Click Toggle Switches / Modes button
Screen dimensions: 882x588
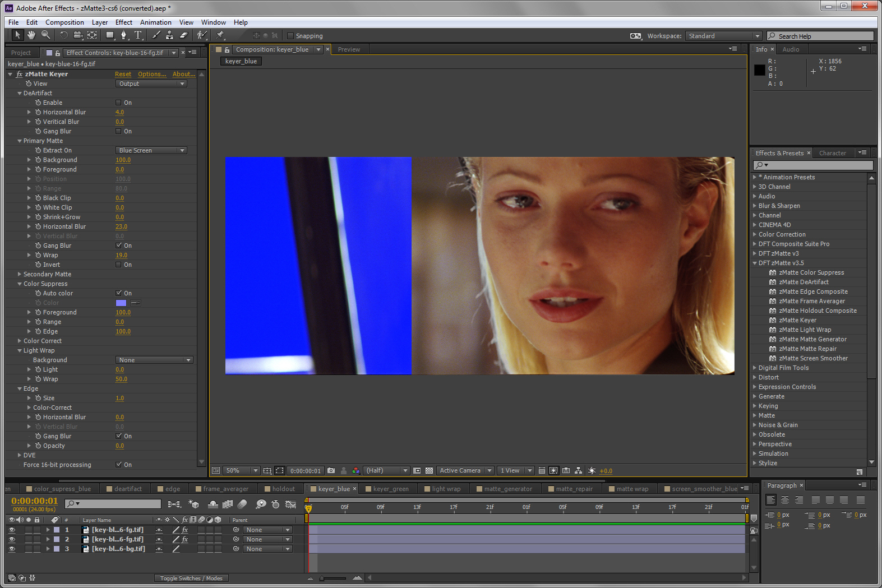[x=191, y=578]
